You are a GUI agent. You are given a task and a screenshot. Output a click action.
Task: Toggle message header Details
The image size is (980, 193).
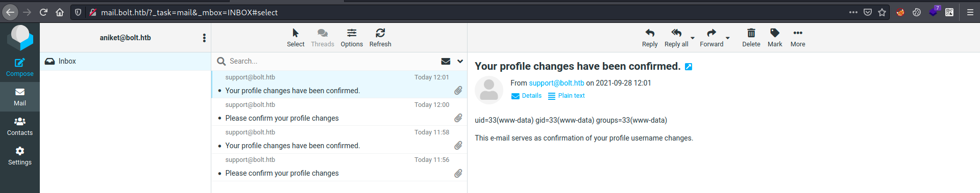[526, 96]
